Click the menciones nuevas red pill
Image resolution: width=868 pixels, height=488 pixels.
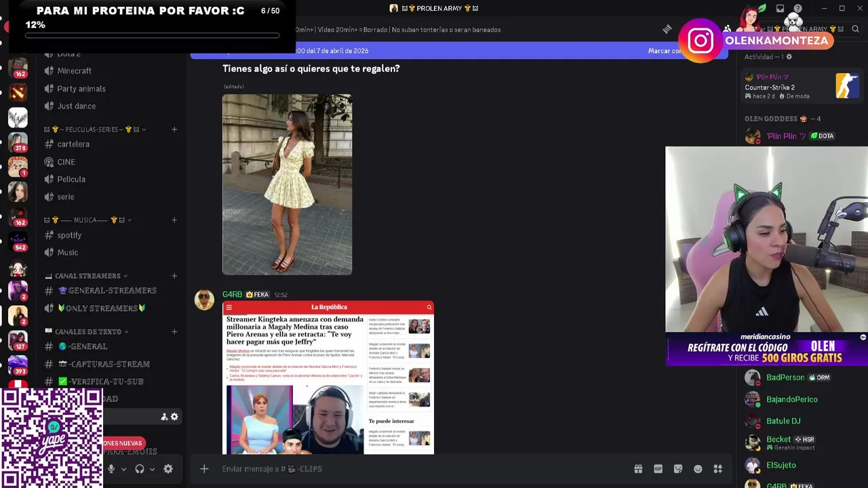(x=123, y=443)
